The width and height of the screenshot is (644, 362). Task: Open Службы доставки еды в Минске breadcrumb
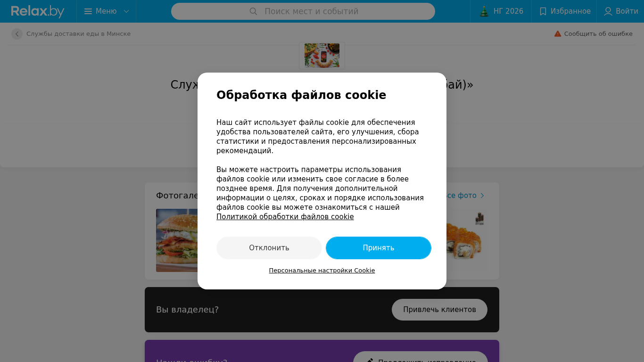78,34
